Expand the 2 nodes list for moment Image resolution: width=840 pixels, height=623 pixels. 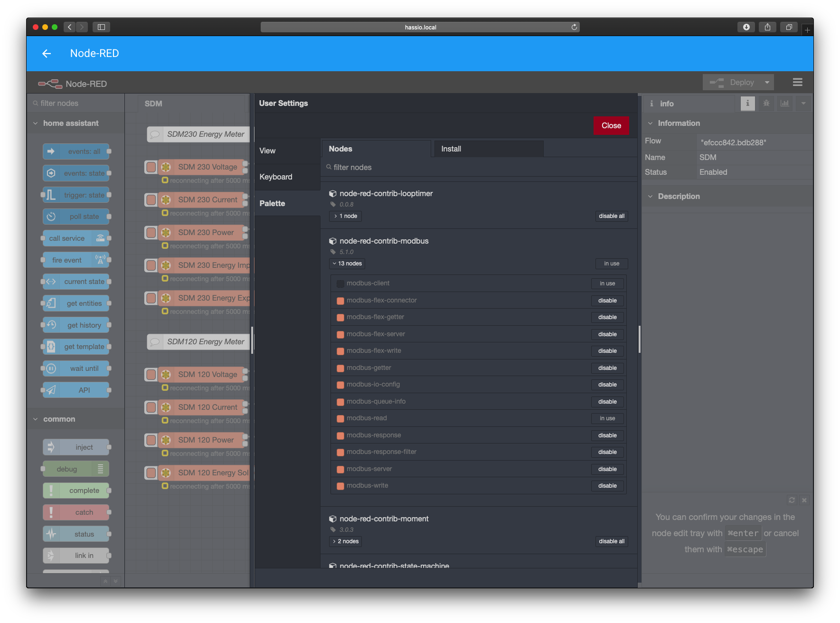[x=345, y=541]
